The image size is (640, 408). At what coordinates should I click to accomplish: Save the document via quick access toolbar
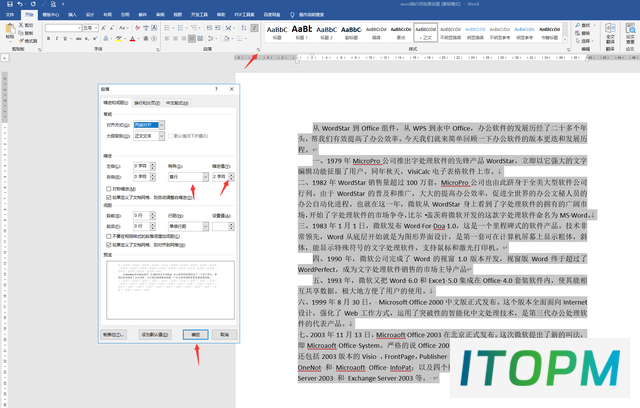tap(10, 4)
